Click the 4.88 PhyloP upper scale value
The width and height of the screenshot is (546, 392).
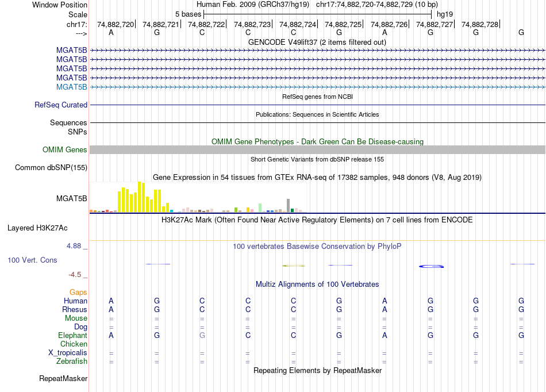(74, 246)
